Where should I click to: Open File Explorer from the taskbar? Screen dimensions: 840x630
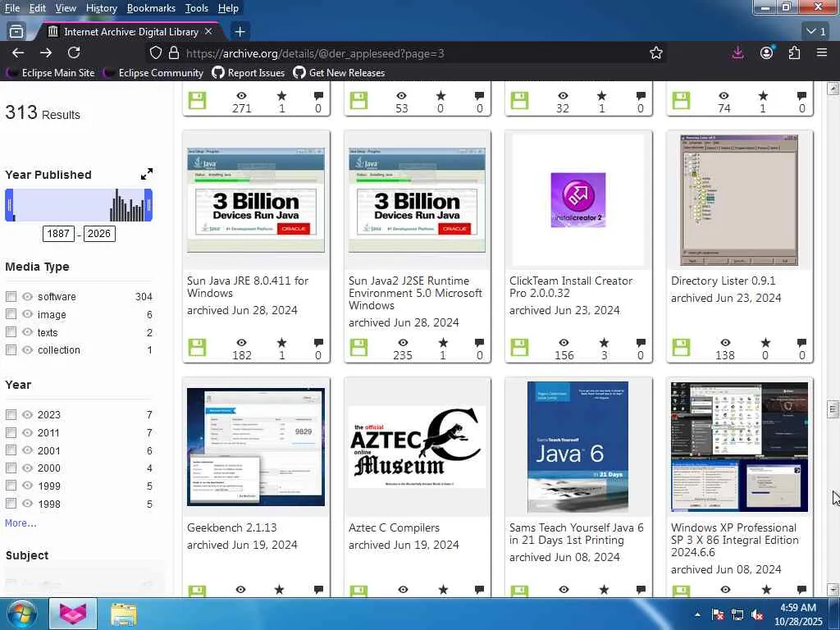pyautogui.click(x=124, y=614)
